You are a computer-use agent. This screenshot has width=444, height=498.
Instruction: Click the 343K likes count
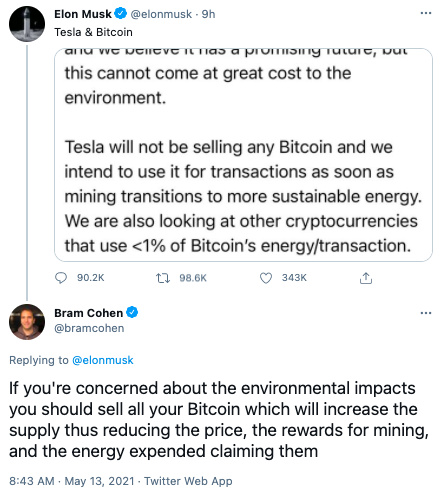[x=294, y=278]
